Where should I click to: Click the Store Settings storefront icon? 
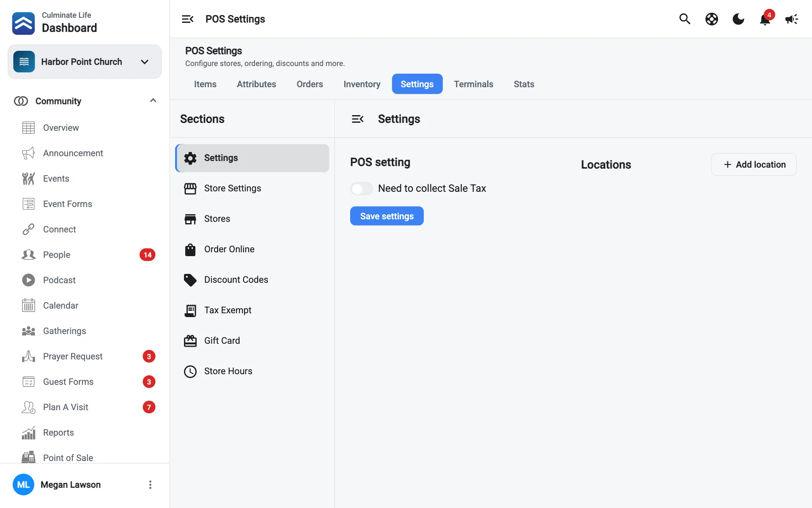click(x=190, y=188)
